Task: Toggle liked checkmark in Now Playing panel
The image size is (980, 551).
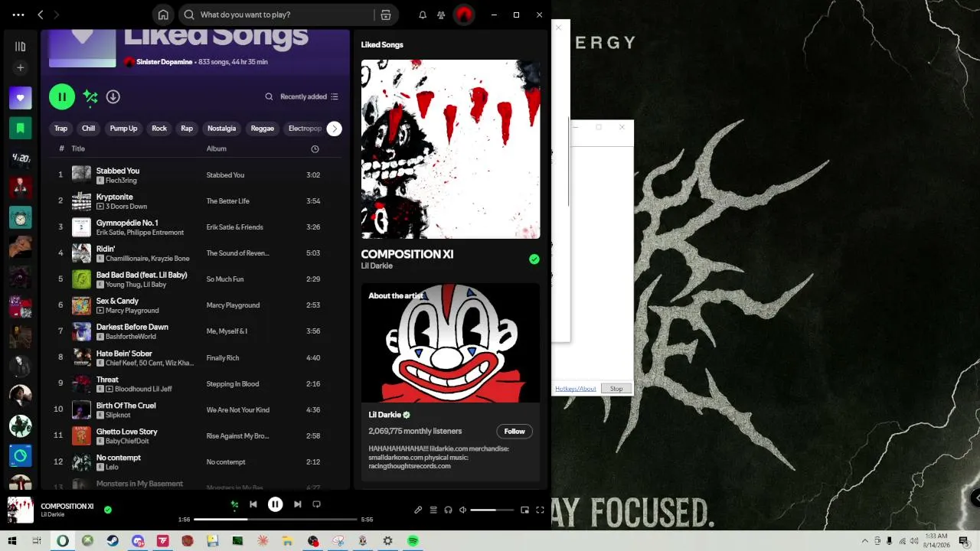Action: pyautogui.click(x=534, y=259)
